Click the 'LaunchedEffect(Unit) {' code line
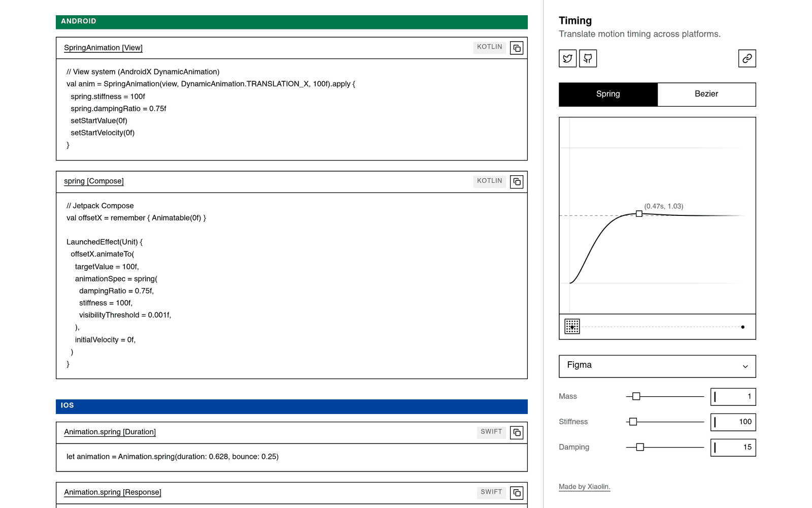This screenshot has height=508, width=812. pyautogui.click(x=105, y=242)
